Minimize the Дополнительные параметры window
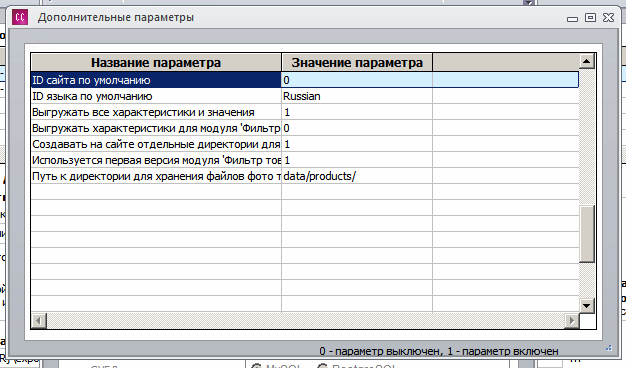The height and width of the screenshot is (368, 626). tap(573, 18)
